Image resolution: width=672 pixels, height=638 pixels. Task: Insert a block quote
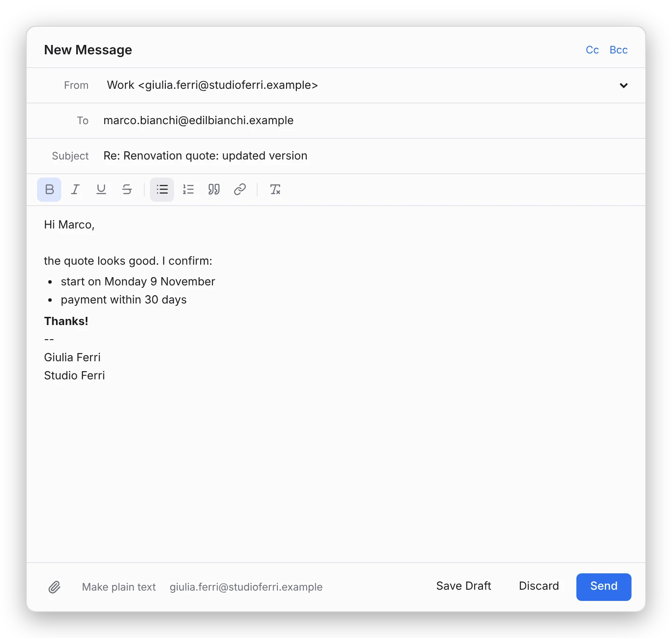(x=214, y=190)
